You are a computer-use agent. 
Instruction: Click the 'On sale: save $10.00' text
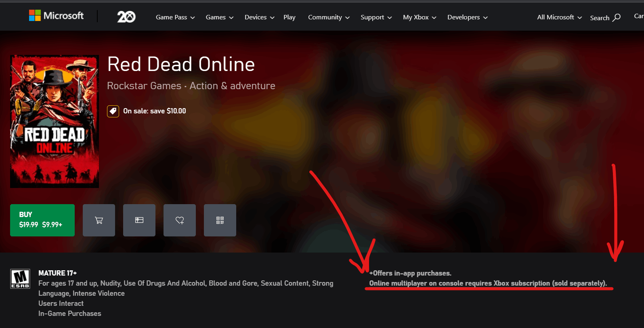155,111
